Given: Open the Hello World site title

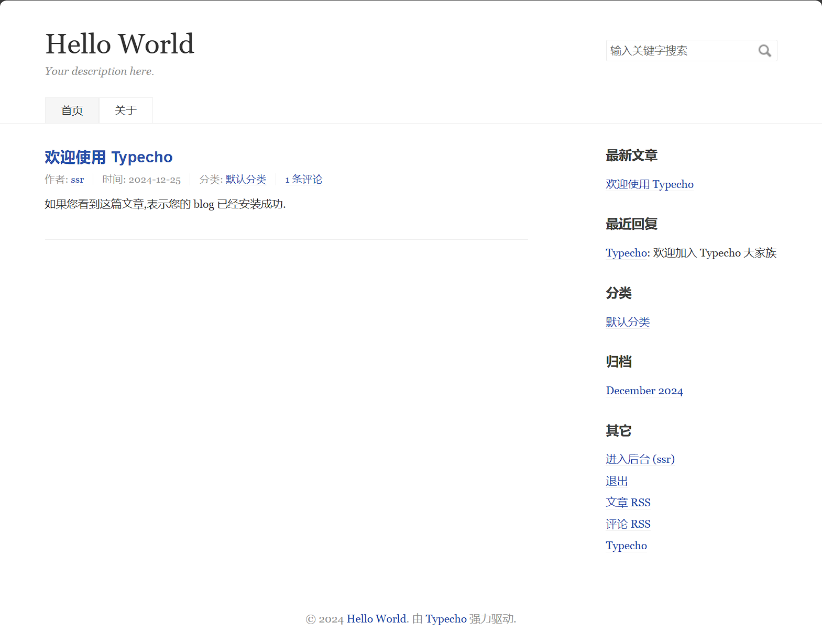Looking at the screenshot, I should click(x=119, y=44).
